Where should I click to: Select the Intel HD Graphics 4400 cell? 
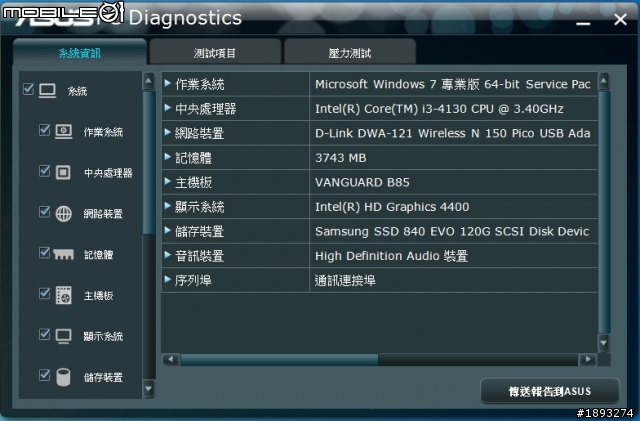coord(453,207)
